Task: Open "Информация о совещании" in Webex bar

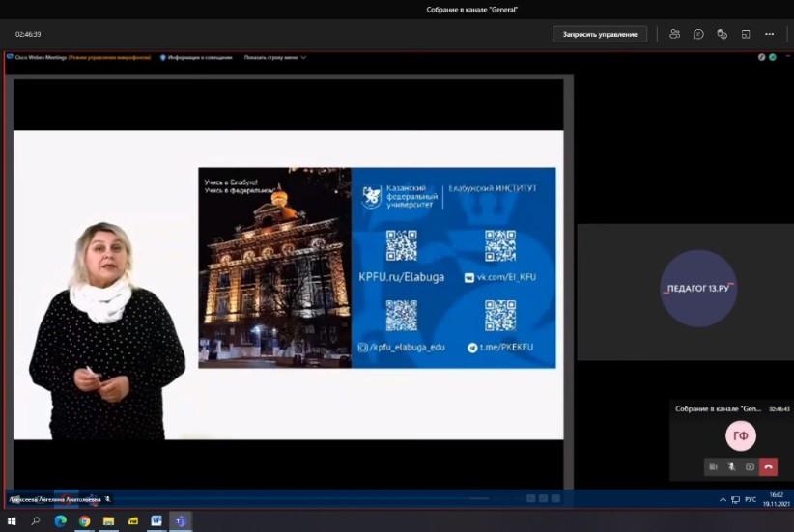Action: click(x=196, y=57)
